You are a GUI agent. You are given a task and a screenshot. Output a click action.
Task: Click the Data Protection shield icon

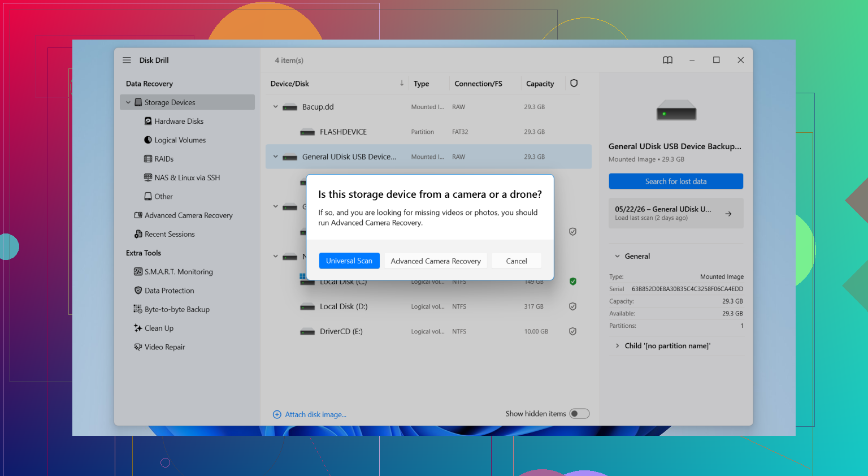(x=138, y=290)
